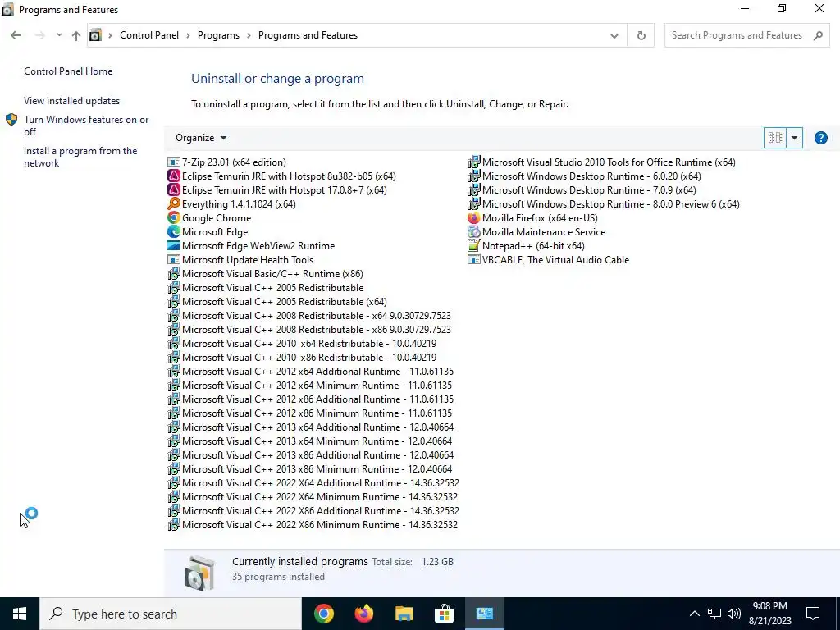Select Visual C++ 2012 x64 Additional Runtime
The width and height of the screenshot is (840, 630).
click(x=311, y=372)
